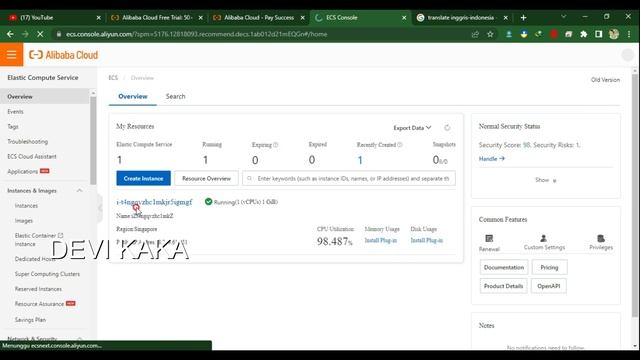Open Savings Plan in sidebar
The image size is (640, 360).
pos(30,320)
